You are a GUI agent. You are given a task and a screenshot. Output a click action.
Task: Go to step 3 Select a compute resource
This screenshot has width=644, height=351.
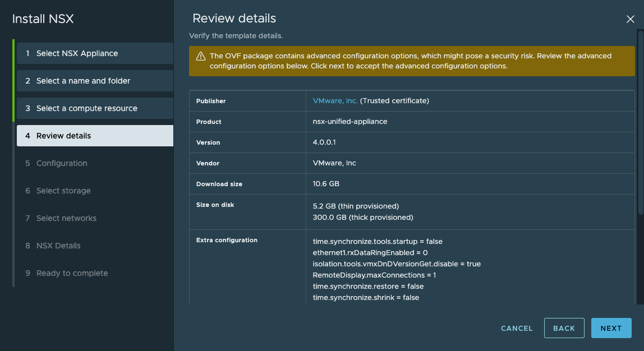(x=95, y=108)
